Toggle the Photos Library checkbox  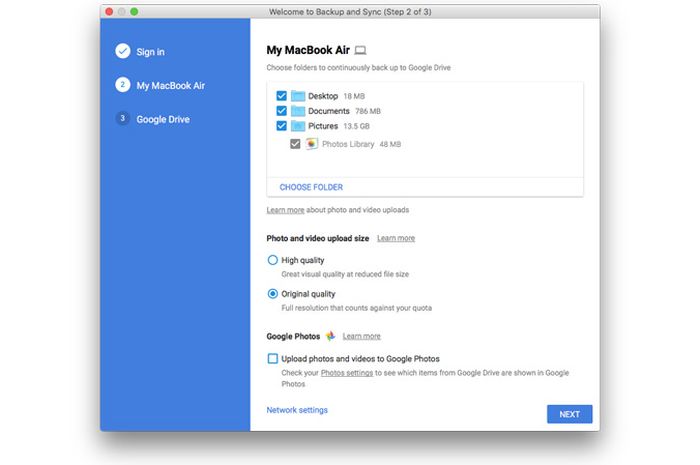click(294, 144)
